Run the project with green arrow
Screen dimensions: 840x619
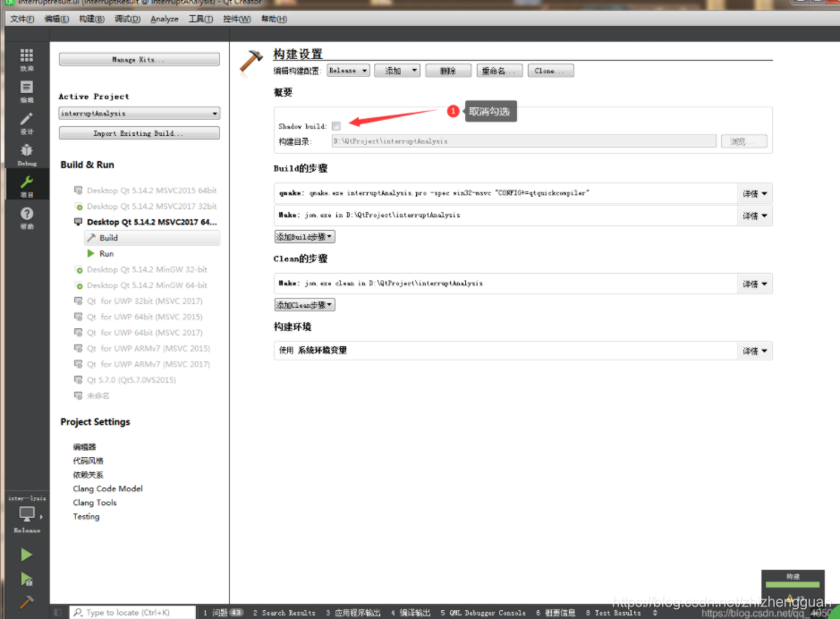pos(26,555)
